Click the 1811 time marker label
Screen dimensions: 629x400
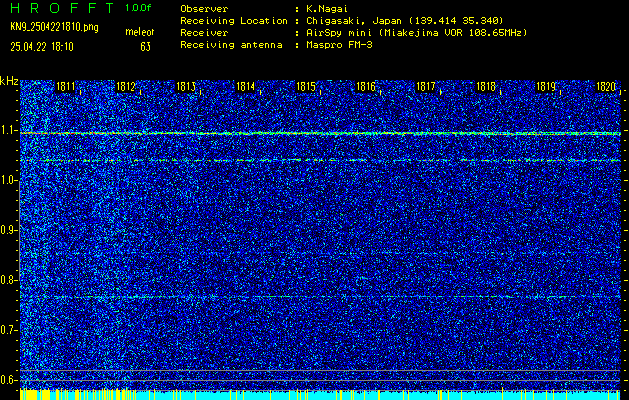(65, 86)
